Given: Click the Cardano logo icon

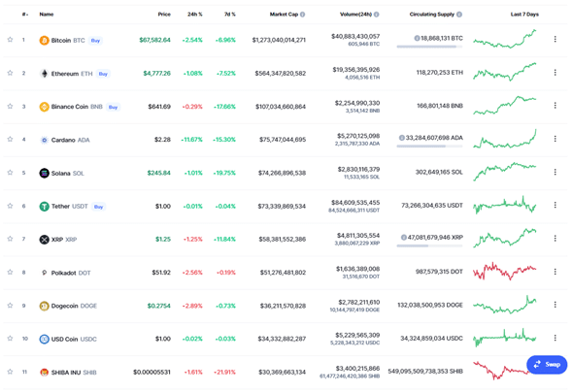Looking at the screenshot, I should click(x=44, y=140).
